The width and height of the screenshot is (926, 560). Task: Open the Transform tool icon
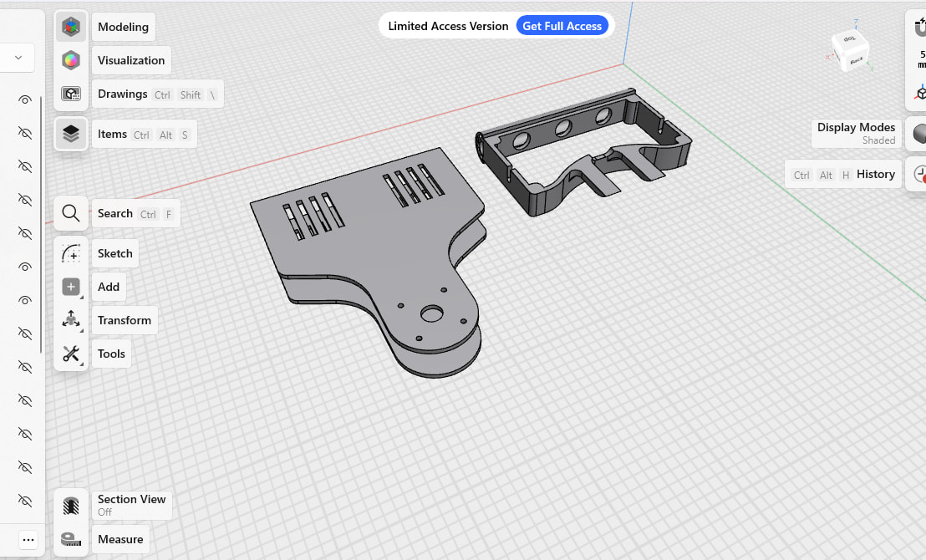pyautogui.click(x=71, y=320)
